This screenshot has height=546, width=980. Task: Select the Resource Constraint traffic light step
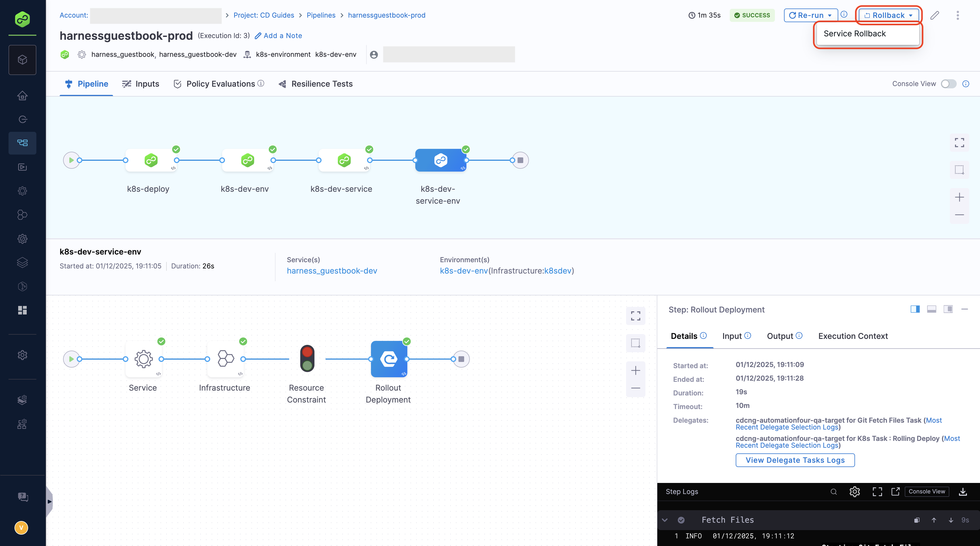coord(307,359)
